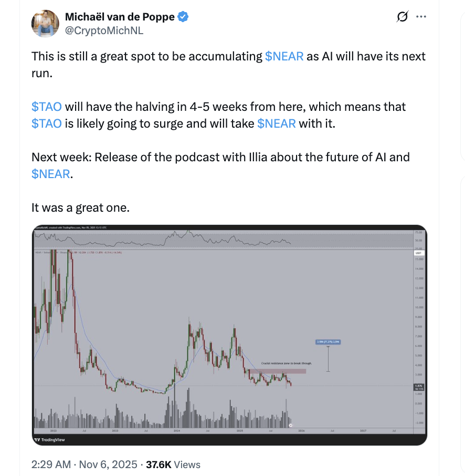
Task: Open the first $NEAR cashtag link
Action: click(x=284, y=56)
